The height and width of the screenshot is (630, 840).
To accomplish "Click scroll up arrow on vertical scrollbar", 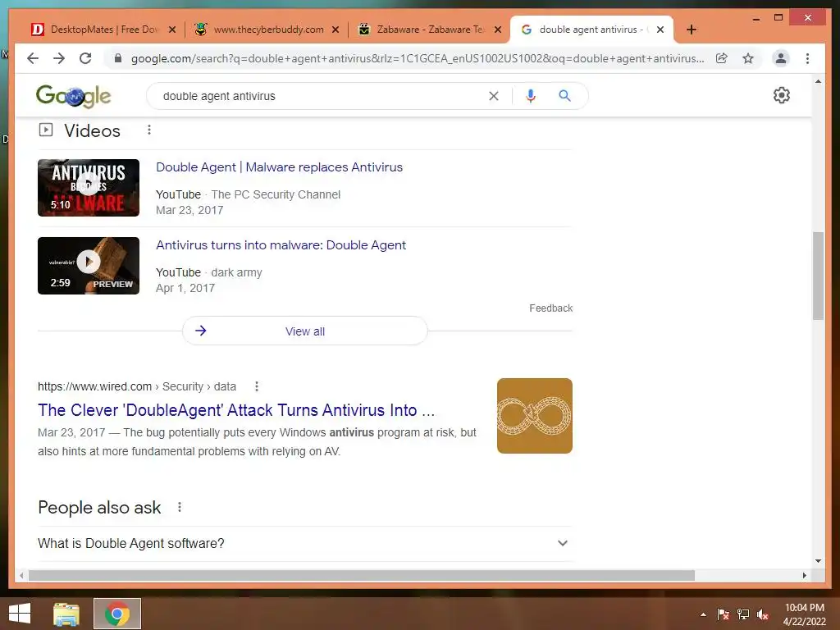I will click(818, 81).
